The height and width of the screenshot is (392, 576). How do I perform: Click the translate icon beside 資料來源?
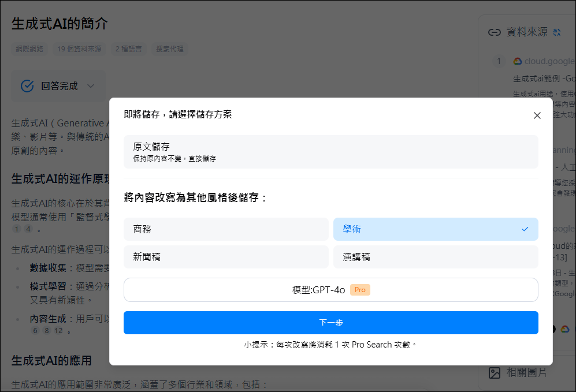(x=557, y=32)
